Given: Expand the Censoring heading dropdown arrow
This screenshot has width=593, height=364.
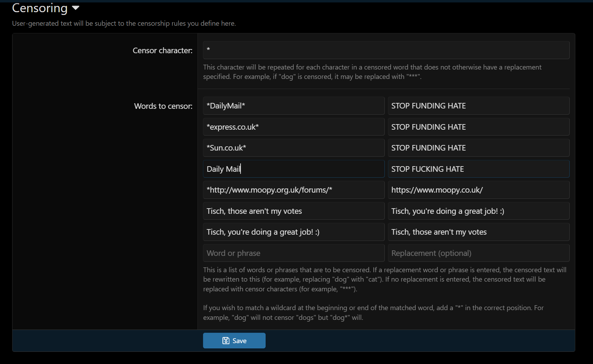Looking at the screenshot, I should [75, 8].
